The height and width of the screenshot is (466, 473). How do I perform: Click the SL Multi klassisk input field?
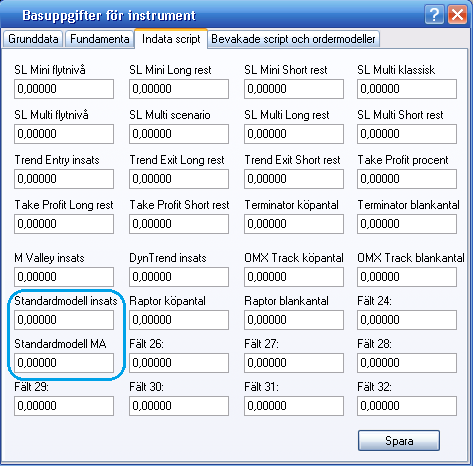click(407, 89)
